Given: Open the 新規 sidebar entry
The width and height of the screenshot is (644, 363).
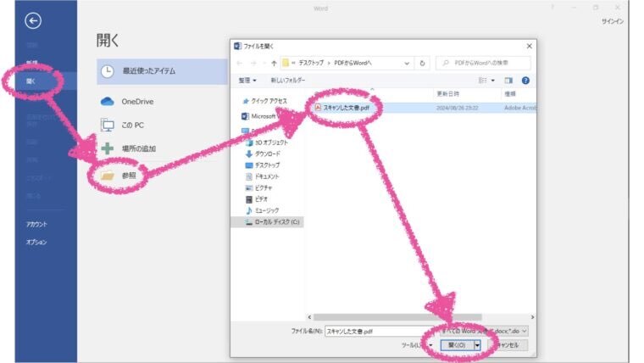Looking at the screenshot, I should 32,63.
